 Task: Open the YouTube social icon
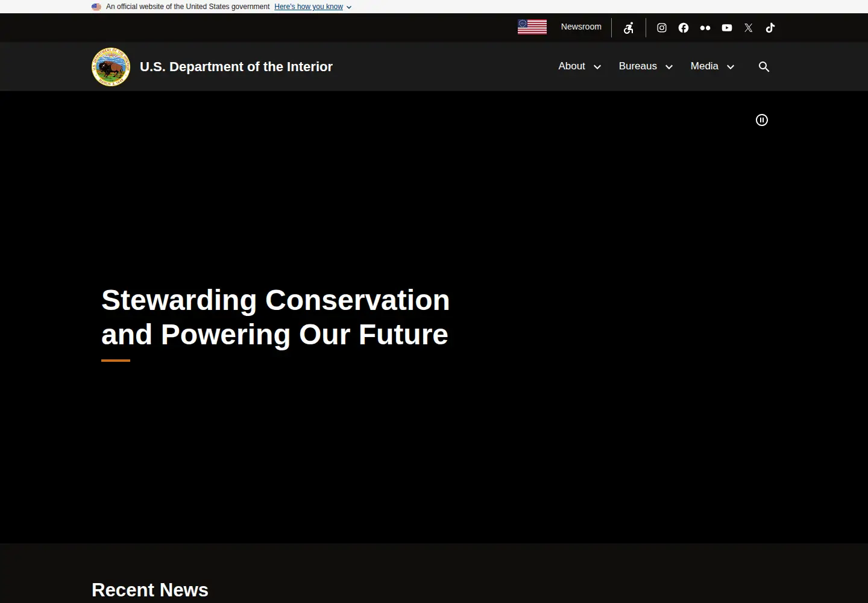pos(727,28)
